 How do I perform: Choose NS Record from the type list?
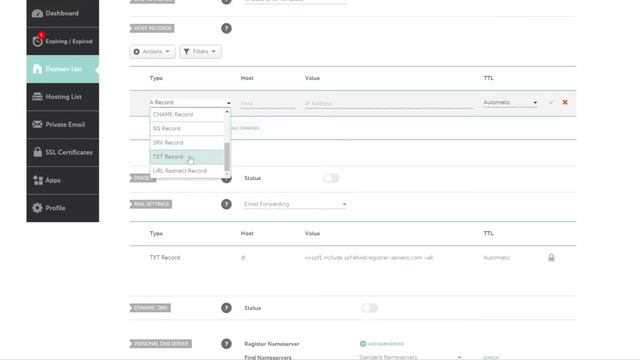coord(187,129)
